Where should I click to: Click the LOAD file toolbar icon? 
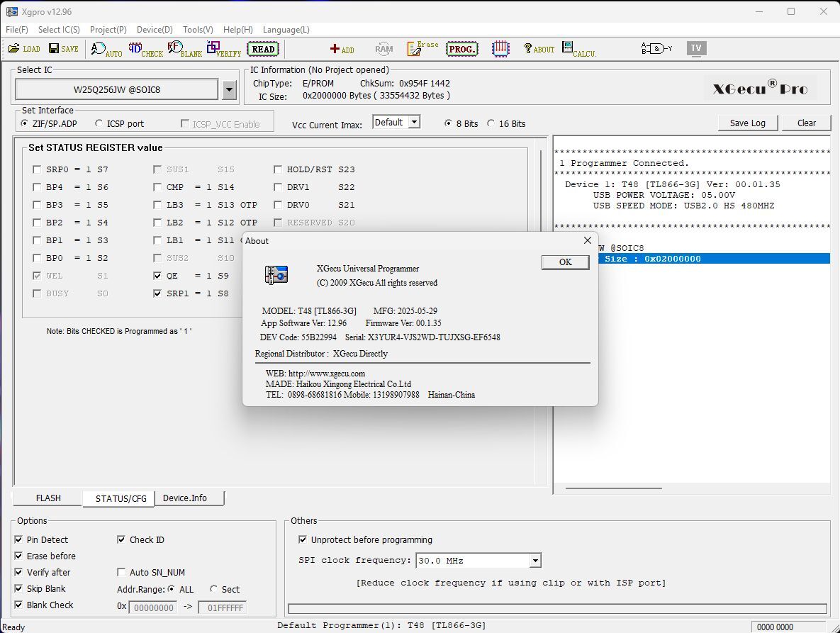(x=24, y=49)
